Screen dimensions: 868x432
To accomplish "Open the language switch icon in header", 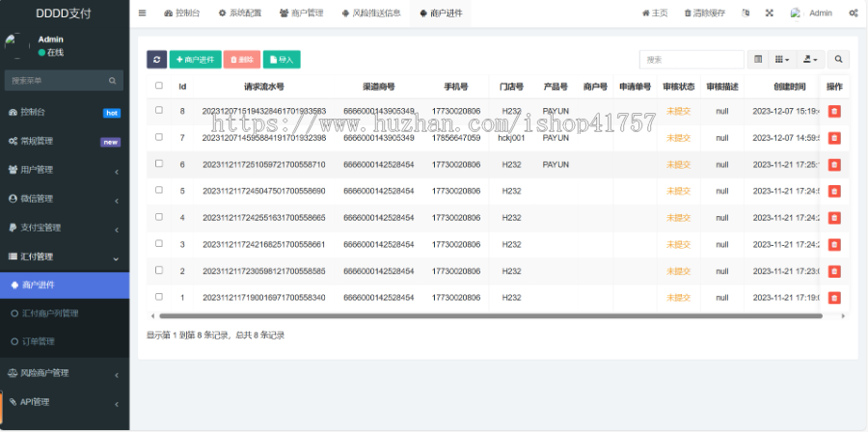I will (746, 13).
